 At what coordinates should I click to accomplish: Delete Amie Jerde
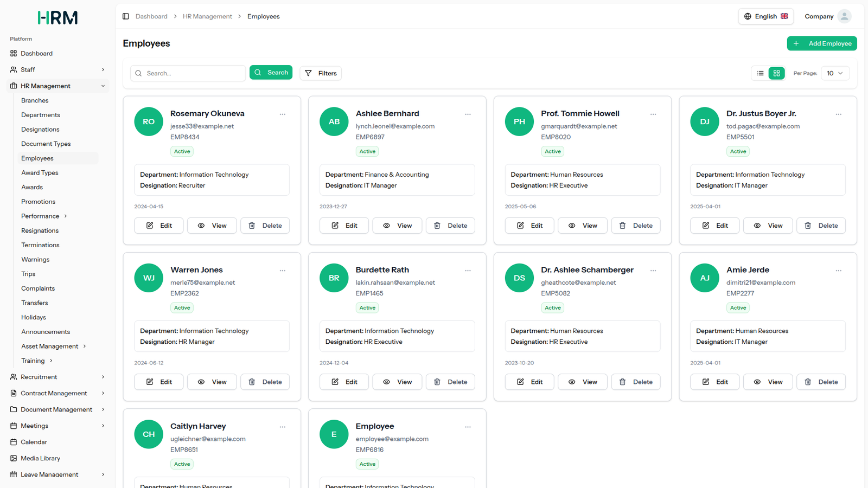click(821, 382)
